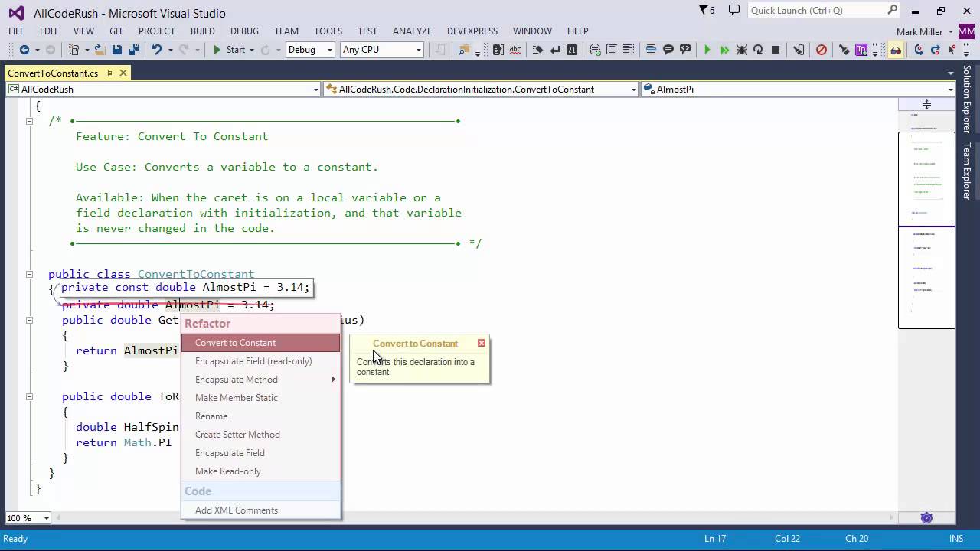980x551 pixels.
Task: Click the green Start debugging button
Action: [229, 50]
